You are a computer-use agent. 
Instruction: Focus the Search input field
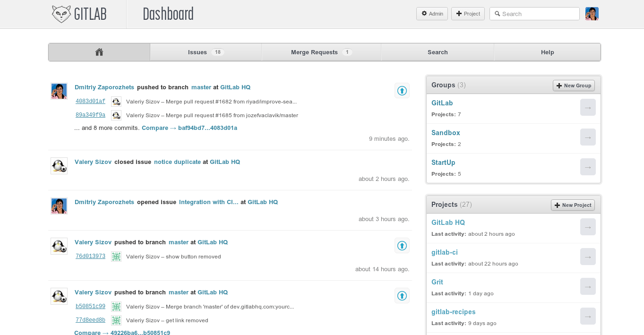tap(538, 14)
